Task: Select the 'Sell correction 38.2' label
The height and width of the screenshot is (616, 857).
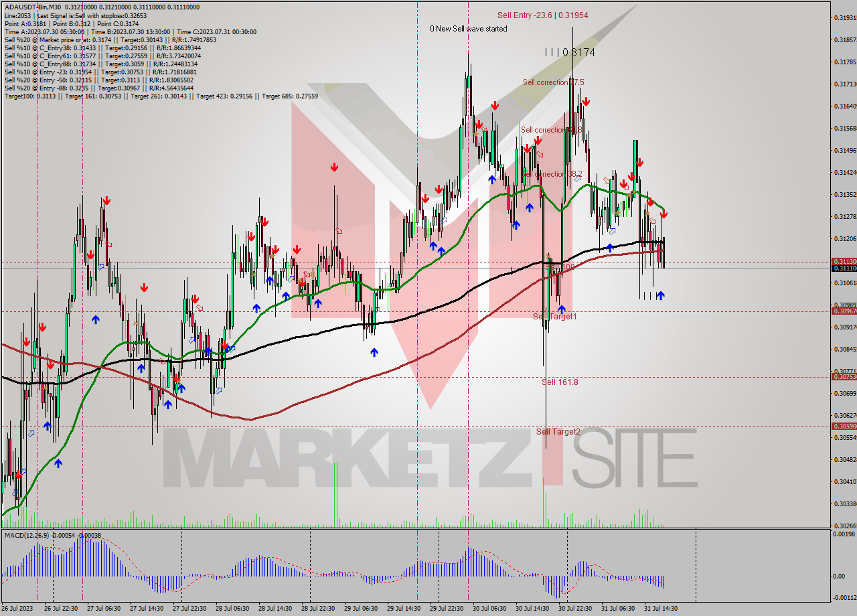Action: pos(552,174)
